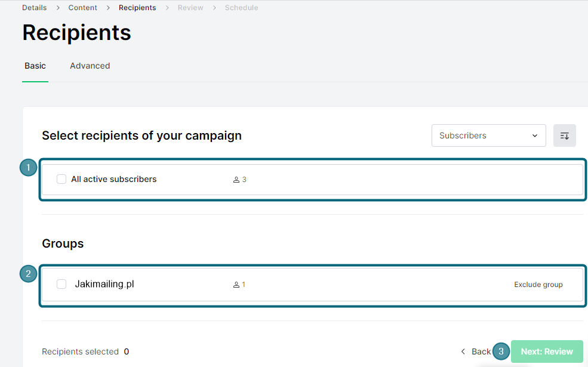The height and width of the screenshot is (367, 588).
Task: Click subscriber count icon beside All active subscribers
Action: pos(236,180)
